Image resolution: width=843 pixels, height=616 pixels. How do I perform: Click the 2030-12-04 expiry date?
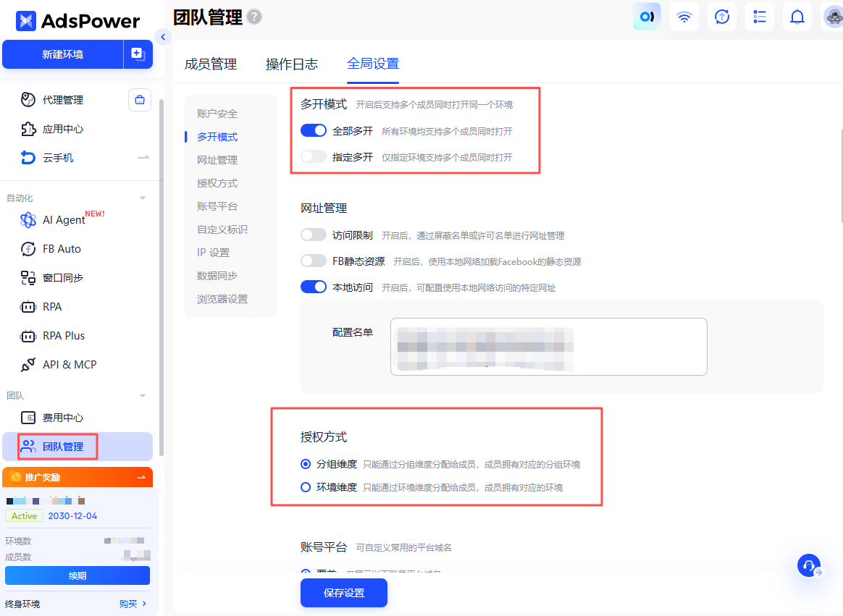click(x=72, y=515)
